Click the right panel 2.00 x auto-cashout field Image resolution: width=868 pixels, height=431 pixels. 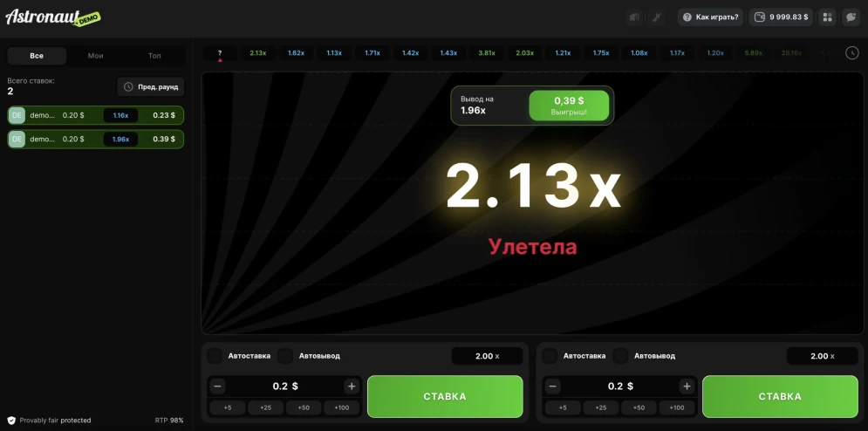tap(822, 356)
